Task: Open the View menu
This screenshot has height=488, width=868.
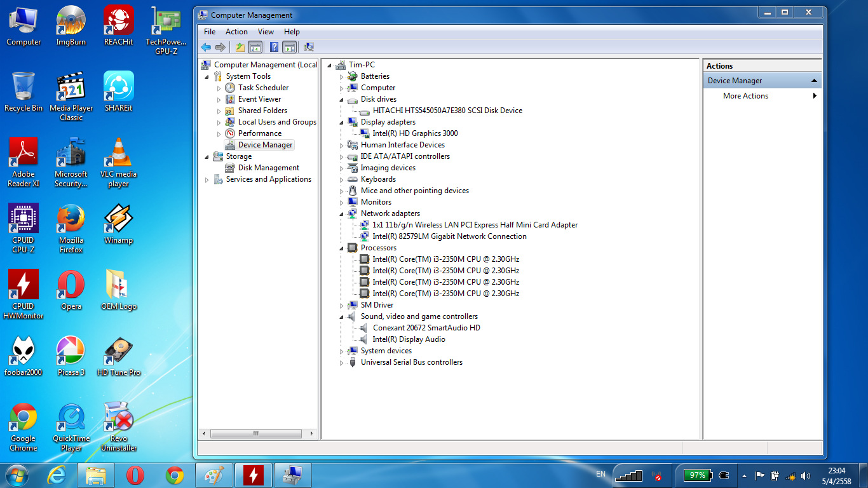Action: pyautogui.click(x=266, y=32)
